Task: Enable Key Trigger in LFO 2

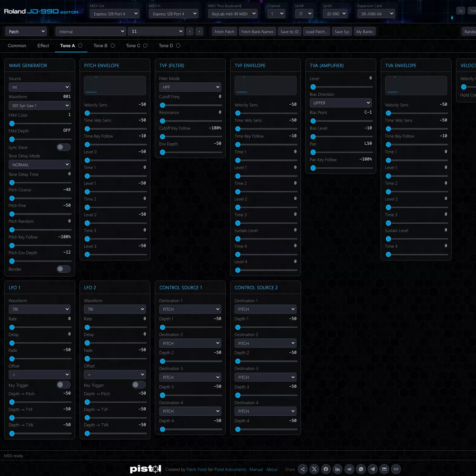Action: pos(139,385)
